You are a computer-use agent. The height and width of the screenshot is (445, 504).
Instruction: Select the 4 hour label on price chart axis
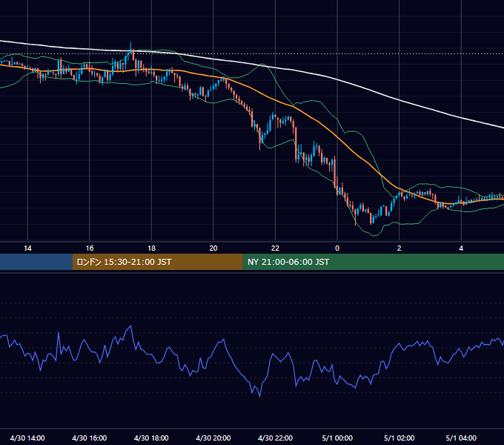pyautogui.click(x=461, y=248)
